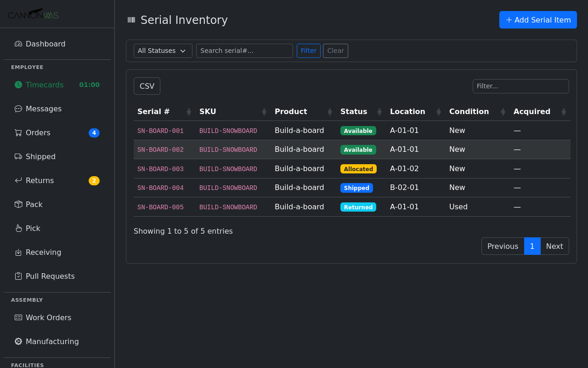Open serial SN-BOARD-003 details
Viewport: 588px width, 368px height.
160,169
